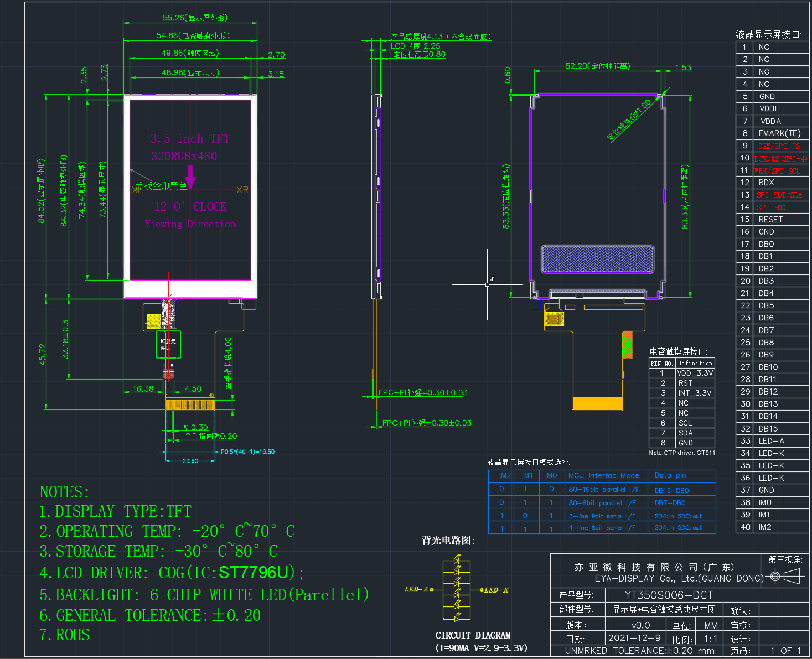The width and height of the screenshot is (812, 659).
Task: Click the "2.OPERATING TEMP" note line
Action: [167, 531]
